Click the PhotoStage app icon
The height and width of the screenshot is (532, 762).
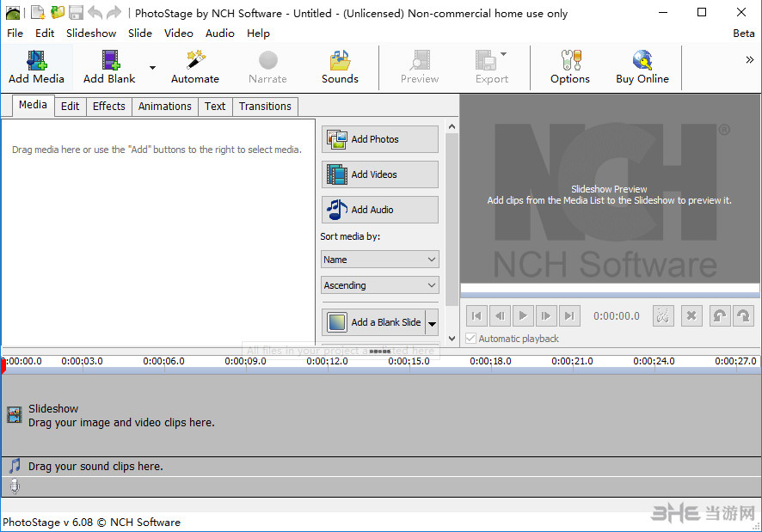(x=13, y=12)
